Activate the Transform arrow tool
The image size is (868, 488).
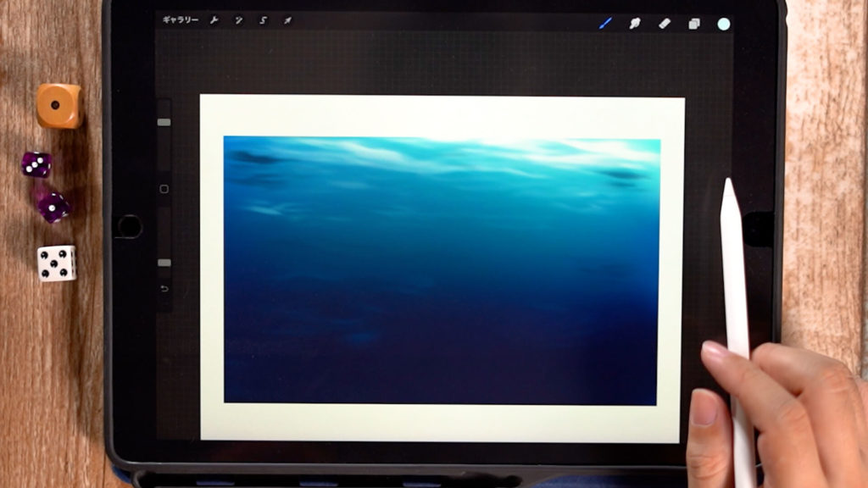coord(287,20)
